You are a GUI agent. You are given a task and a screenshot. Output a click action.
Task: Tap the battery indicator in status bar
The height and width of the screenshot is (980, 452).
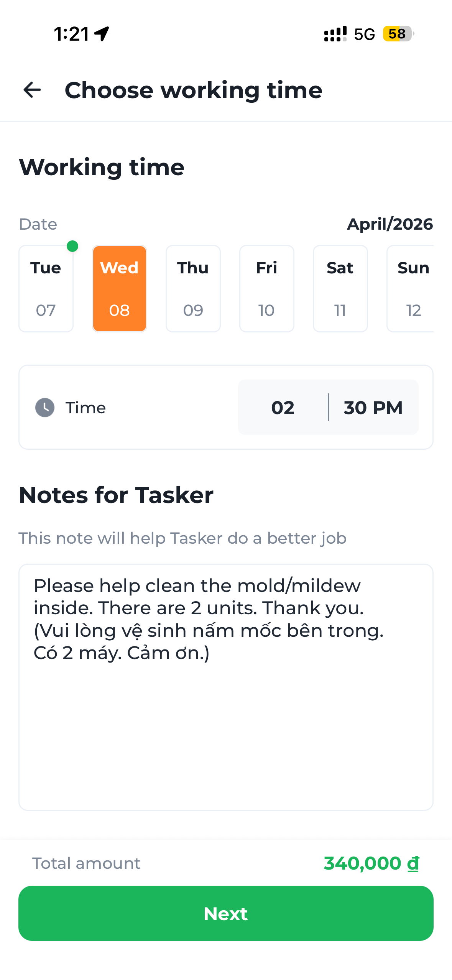(398, 34)
